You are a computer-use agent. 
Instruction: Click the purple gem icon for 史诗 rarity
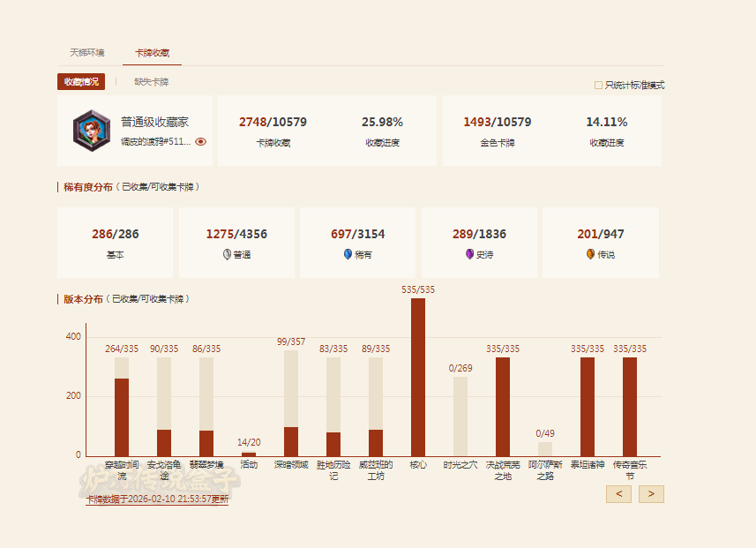coord(469,254)
